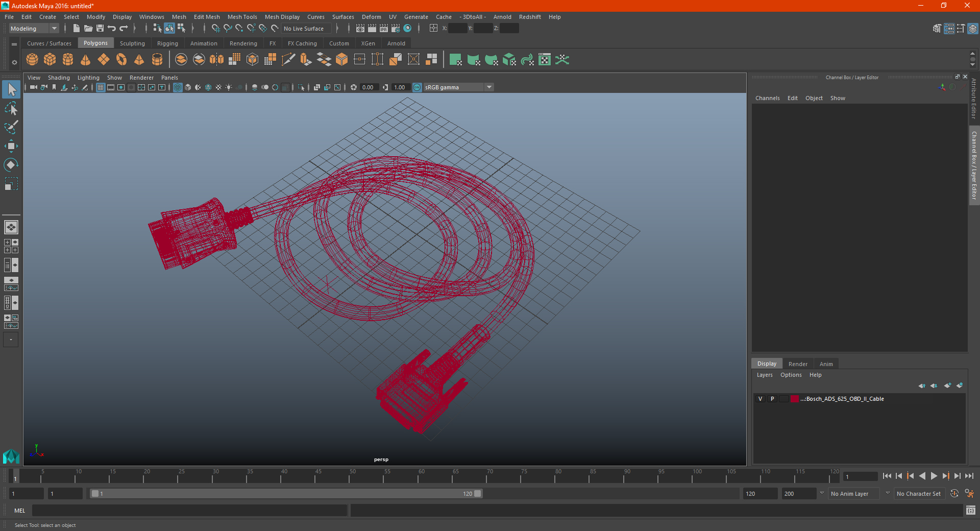Activate the Rotate tool

pyautogui.click(x=11, y=164)
